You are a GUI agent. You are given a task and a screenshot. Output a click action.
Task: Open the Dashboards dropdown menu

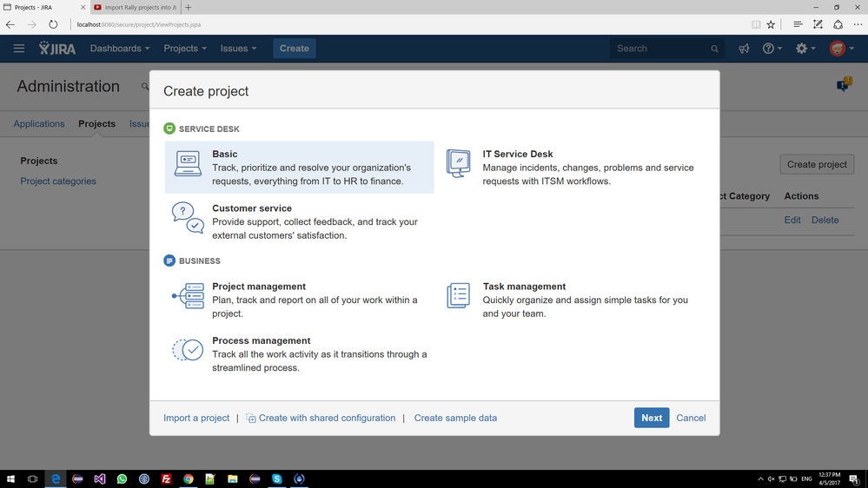tap(120, 49)
